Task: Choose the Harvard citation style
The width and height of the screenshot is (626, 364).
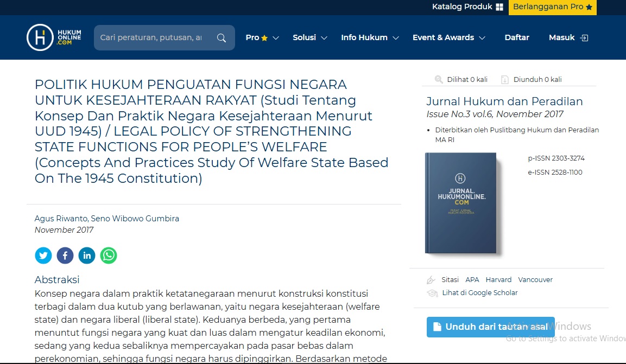Action: [x=498, y=280]
